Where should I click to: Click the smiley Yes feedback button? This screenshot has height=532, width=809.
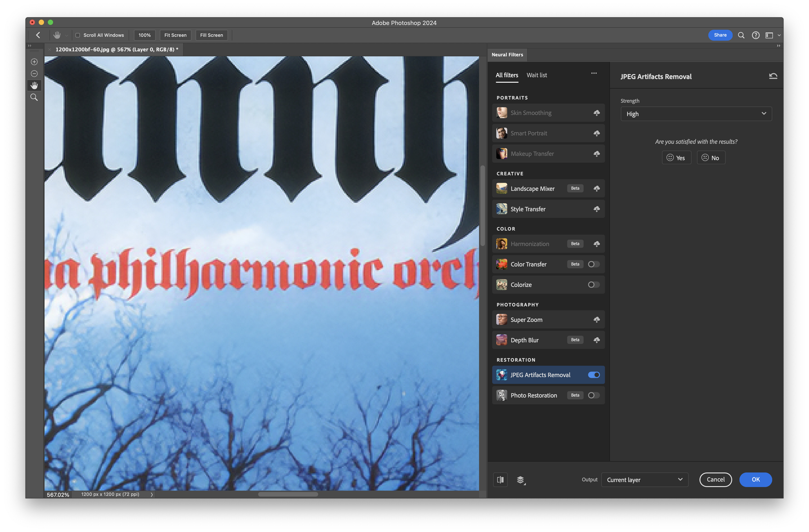[676, 158]
